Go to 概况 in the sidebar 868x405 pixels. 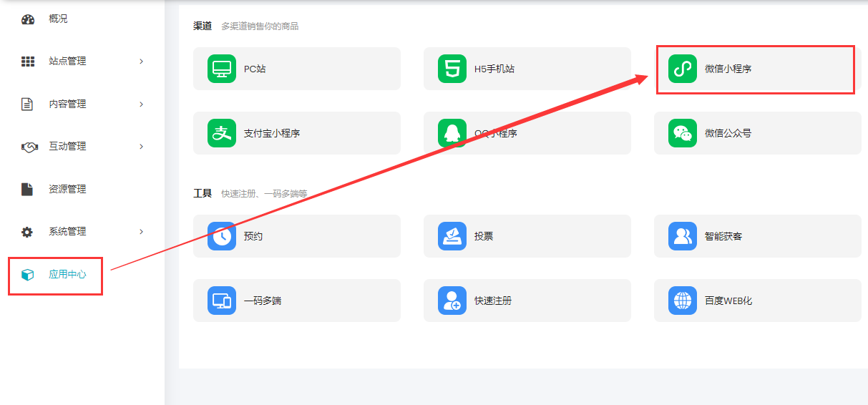point(58,19)
